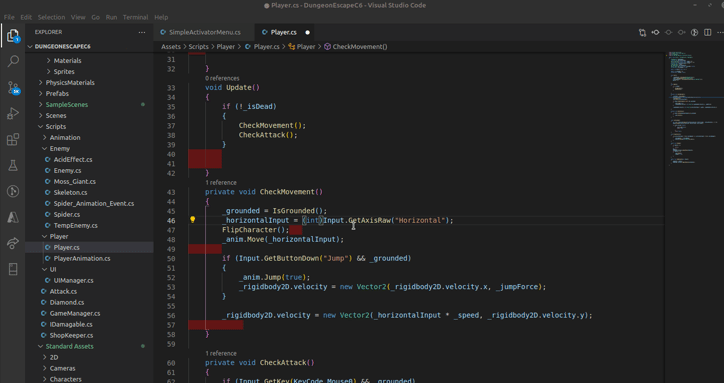Open the Terminal menu
724x383 pixels.
(x=135, y=17)
